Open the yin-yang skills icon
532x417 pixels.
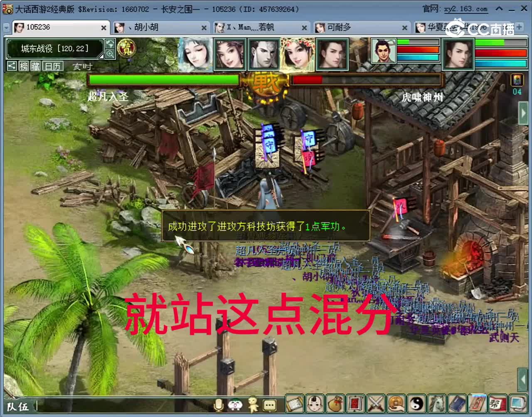pos(416,404)
